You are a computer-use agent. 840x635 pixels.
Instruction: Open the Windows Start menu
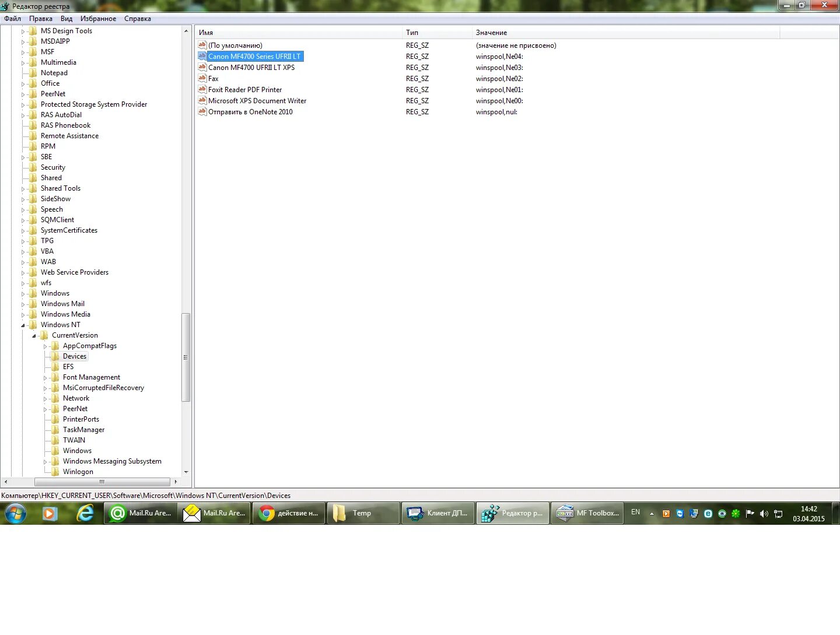click(16, 513)
